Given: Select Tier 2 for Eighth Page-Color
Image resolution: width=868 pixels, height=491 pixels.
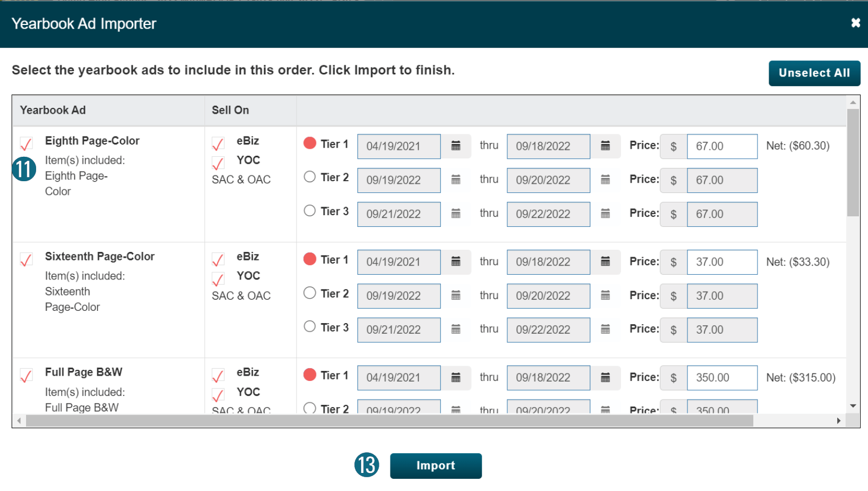Looking at the screenshot, I should pyautogui.click(x=310, y=177).
